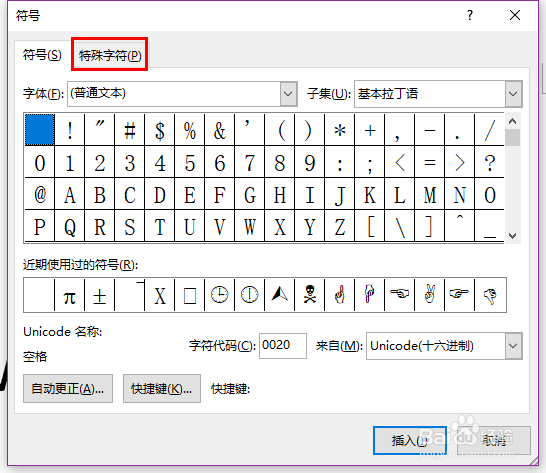Pick recent index finger pointing up symbol
The height and width of the screenshot is (473, 546).
click(x=340, y=295)
